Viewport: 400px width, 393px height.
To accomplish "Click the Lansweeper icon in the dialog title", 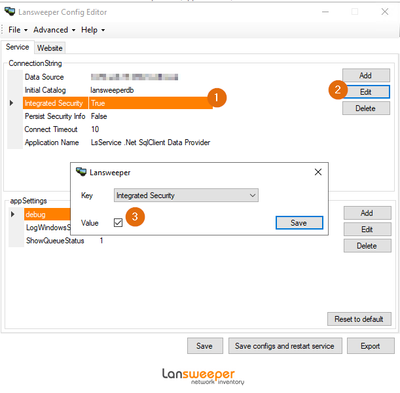I will point(81,172).
